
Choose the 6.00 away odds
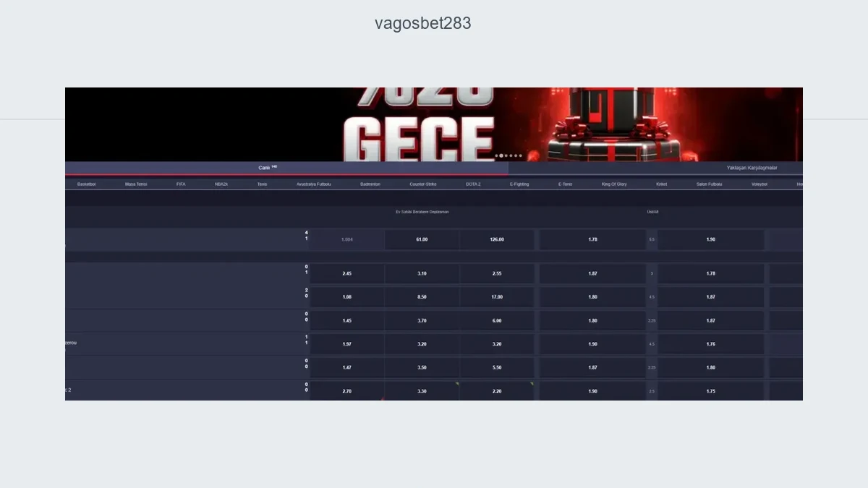[497, 320]
